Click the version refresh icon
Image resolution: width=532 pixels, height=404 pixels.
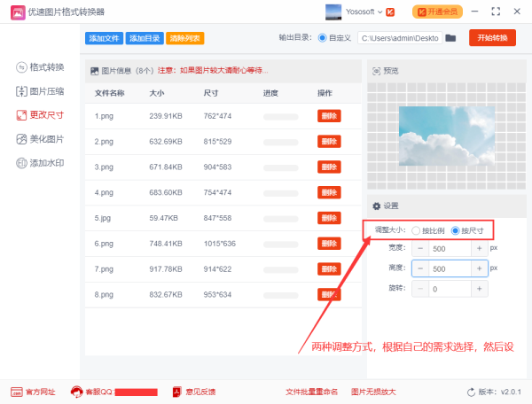point(471,392)
